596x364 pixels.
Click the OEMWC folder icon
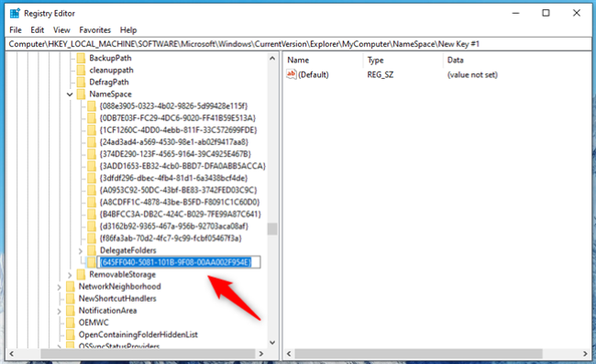pos(71,323)
